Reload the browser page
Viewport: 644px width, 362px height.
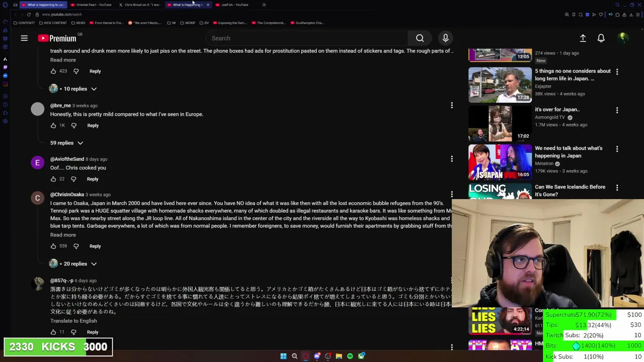29,15
